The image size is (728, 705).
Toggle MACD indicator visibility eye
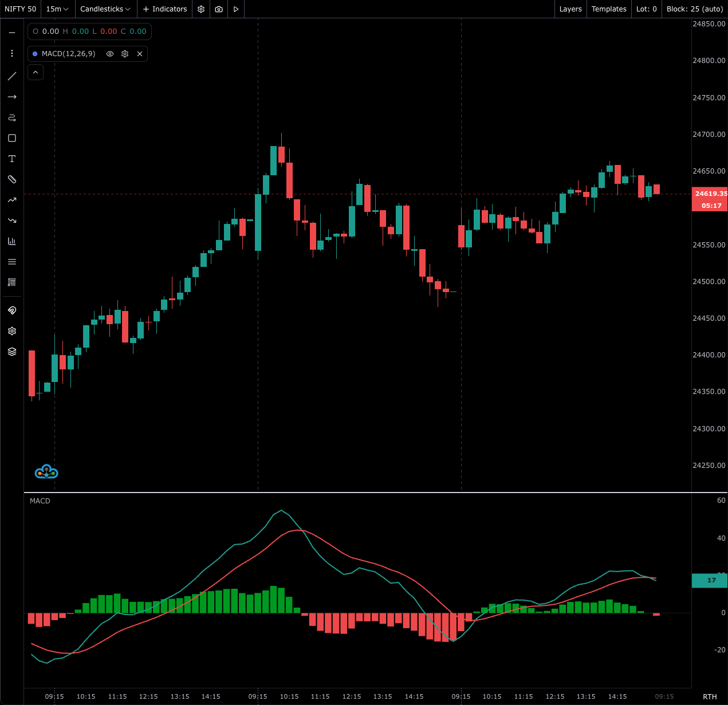tap(110, 54)
